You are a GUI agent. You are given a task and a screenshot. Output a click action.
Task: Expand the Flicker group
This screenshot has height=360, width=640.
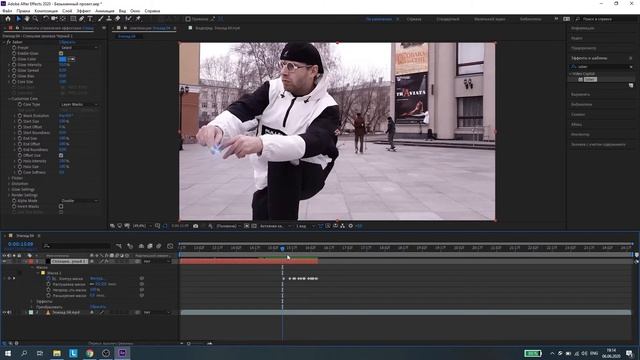(9, 178)
